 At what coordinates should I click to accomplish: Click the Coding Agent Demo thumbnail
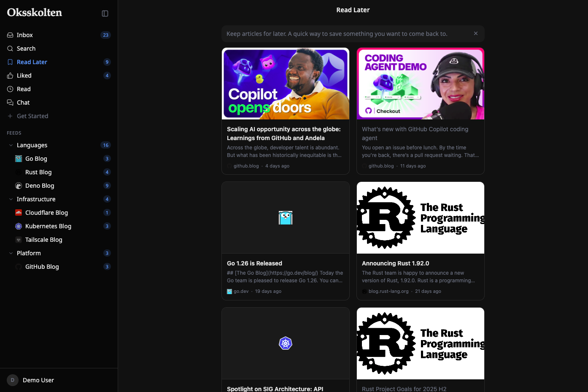point(421,84)
